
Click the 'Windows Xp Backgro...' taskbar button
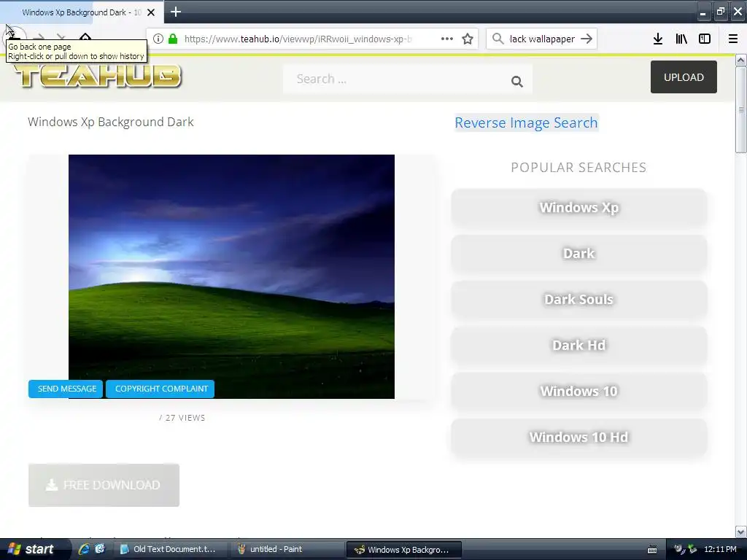coord(404,550)
